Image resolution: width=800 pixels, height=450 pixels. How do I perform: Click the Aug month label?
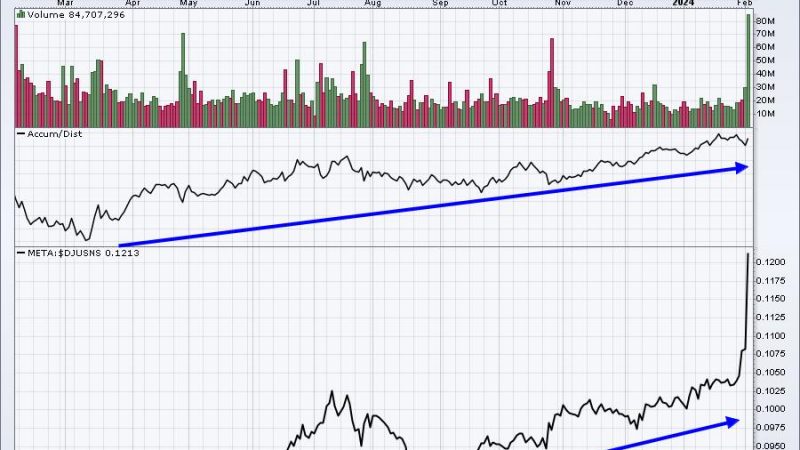tap(372, 3)
